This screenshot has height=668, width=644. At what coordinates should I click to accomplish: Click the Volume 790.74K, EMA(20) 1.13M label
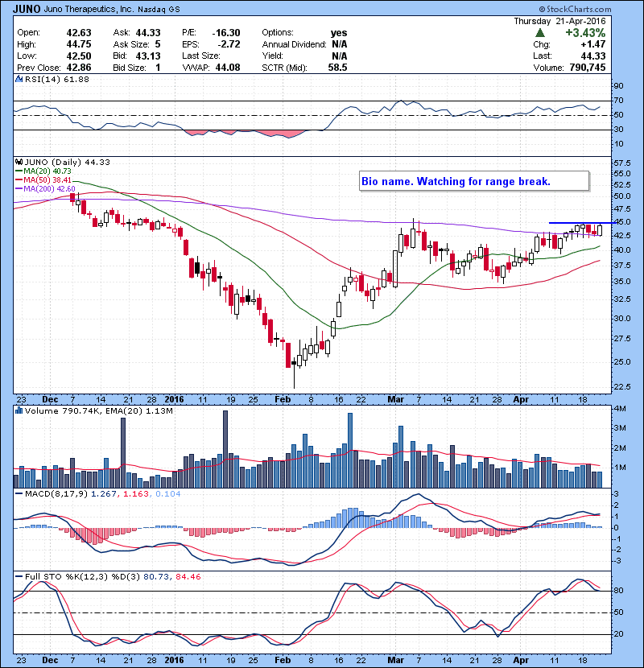point(98,411)
